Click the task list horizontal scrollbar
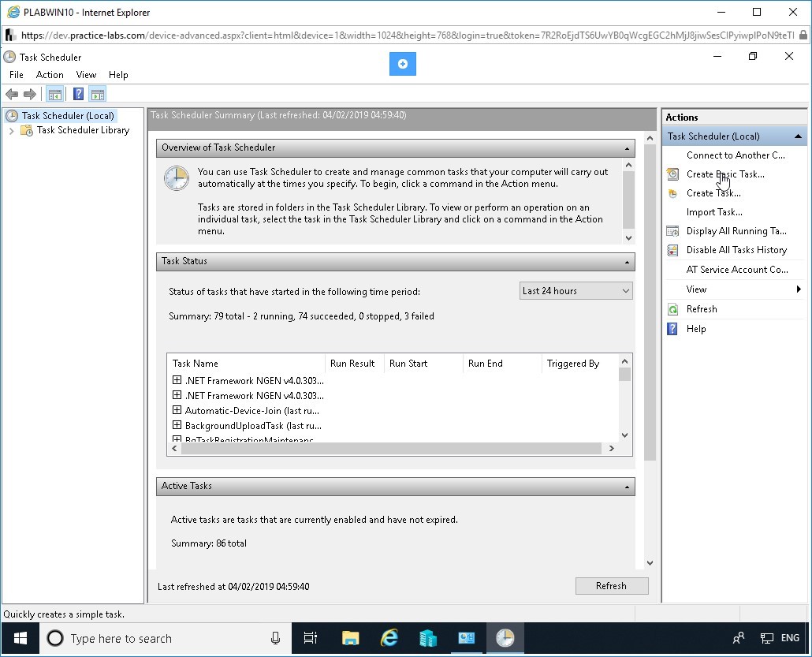812x657 pixels. click(393, 449)
